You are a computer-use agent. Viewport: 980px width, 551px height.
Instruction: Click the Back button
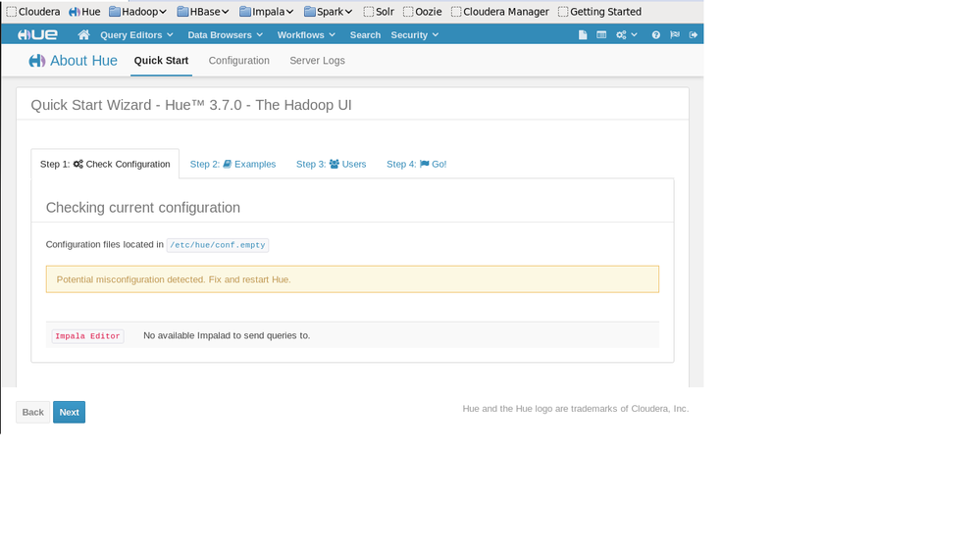coord(33,413)
